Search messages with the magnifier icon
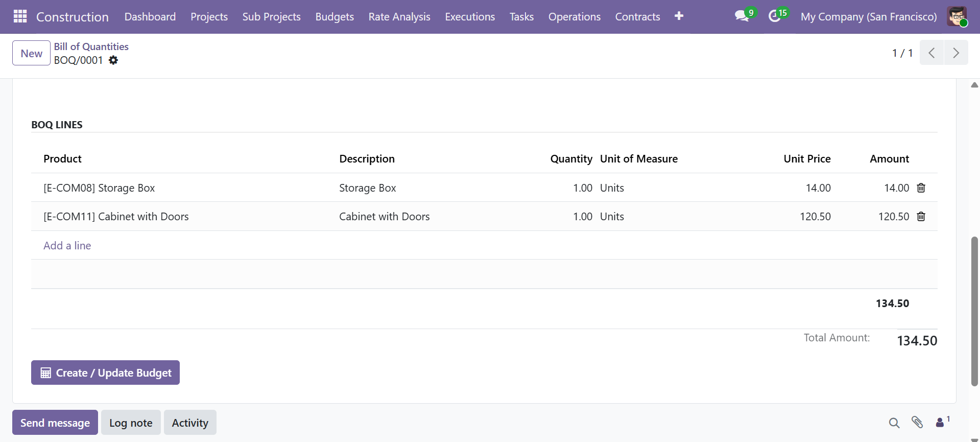This screenshot has height=442, width=980. pyautogui.click(x=894, y=423)
